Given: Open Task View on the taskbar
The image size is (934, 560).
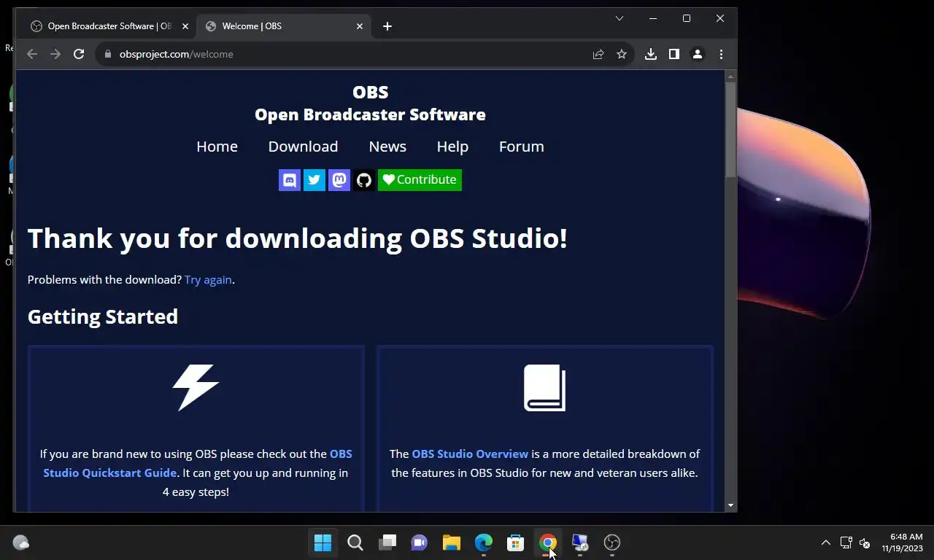Looking at the screenshot, I should click(387, 542).
